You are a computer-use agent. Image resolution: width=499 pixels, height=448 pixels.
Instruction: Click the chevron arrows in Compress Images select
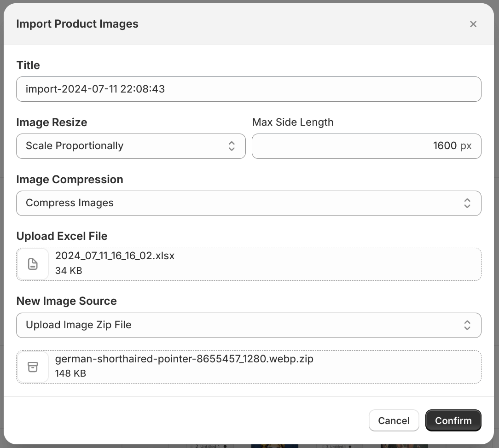[467, 203]
